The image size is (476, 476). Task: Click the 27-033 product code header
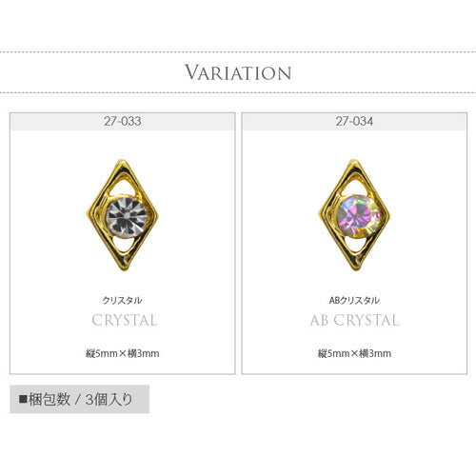click(123, 122)
